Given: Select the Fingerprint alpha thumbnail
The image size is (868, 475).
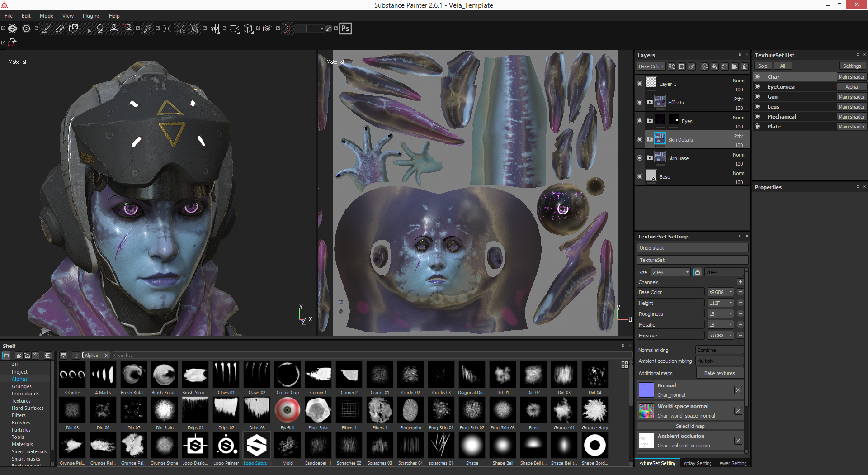Looking at the screenshot, I should pyautogui.click(x=410, y=410).
